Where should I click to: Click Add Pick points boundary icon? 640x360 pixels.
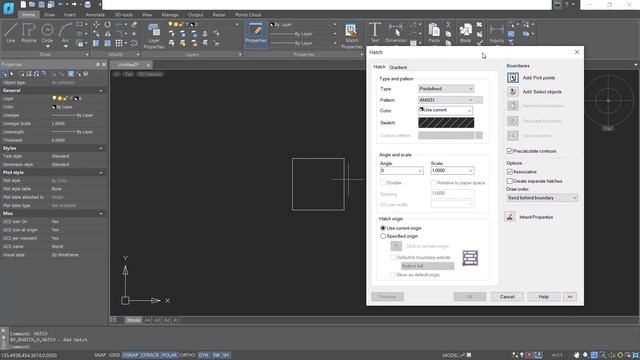coord(513,78)
